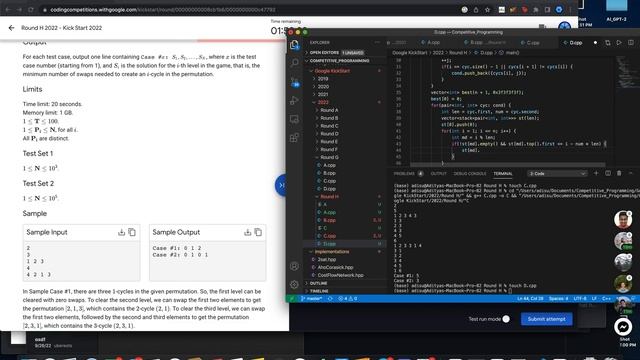Image resolution: width=640 pixels, height=360 pixels.
Task: Click the Messenger chat head icon
Action: 623,327
